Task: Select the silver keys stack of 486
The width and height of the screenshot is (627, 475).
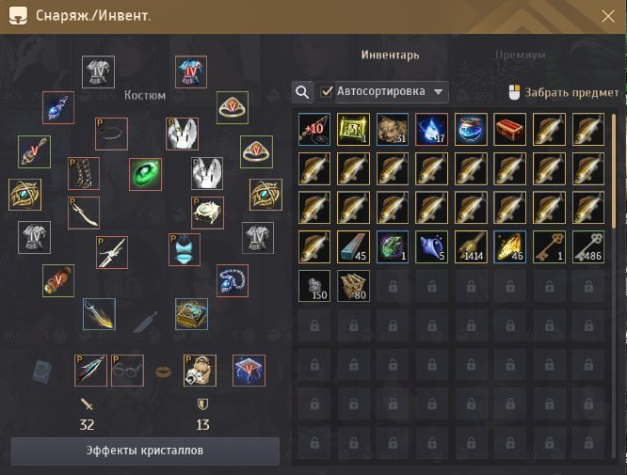Action: click(588, 247)
